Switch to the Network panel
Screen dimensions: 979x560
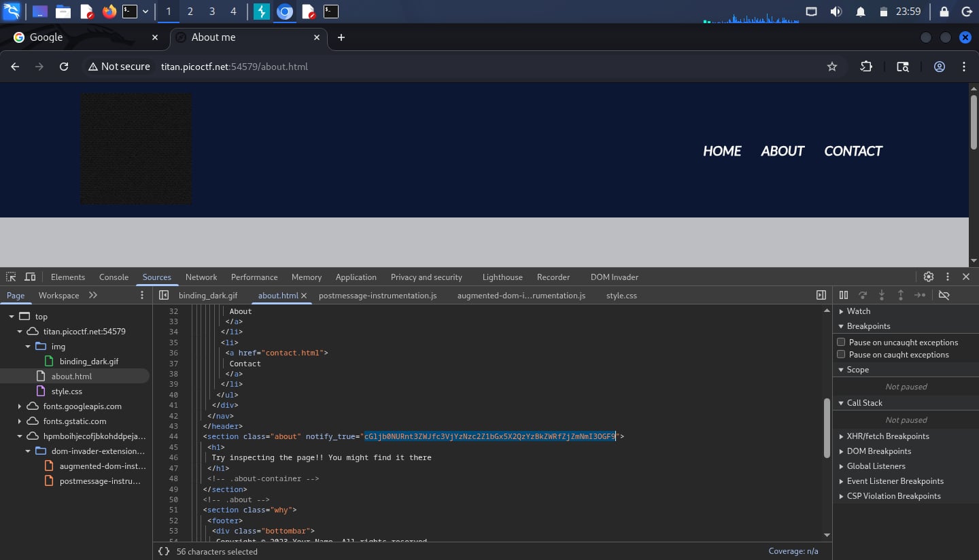click(201, 277)
